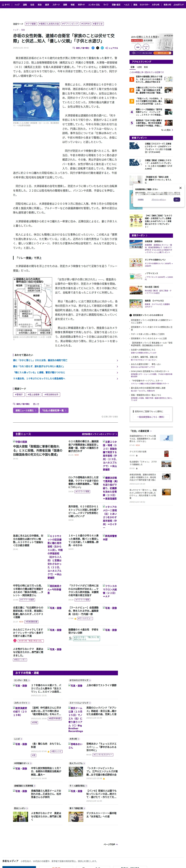
Task: Open ranking item 3 「早慕バッグ」 article
Action: [151, 101]
